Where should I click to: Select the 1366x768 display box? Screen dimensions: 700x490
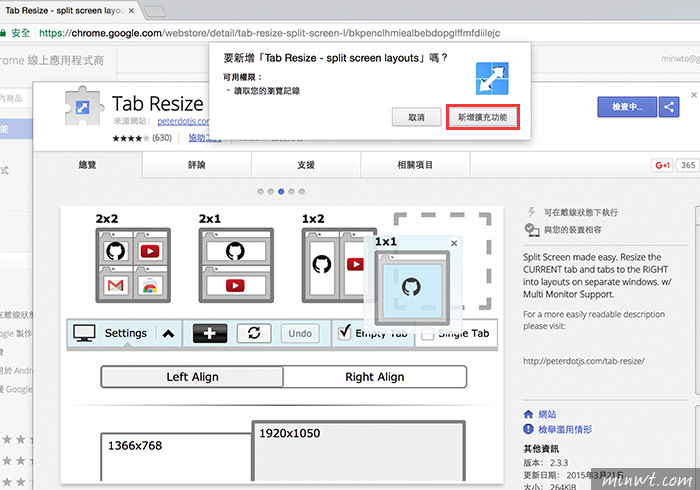pos(176,457)
